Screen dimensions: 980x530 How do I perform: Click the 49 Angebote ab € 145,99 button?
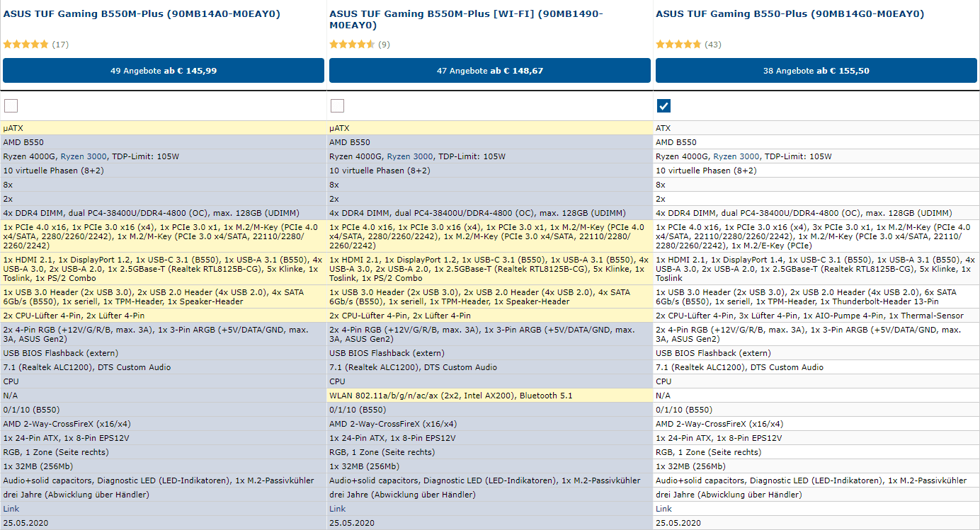click(164, 71)
